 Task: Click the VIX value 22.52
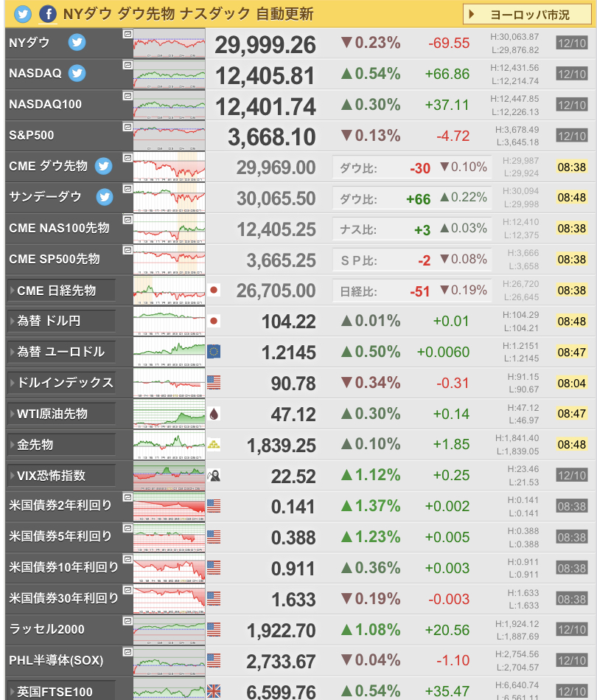tap(293, 477)
